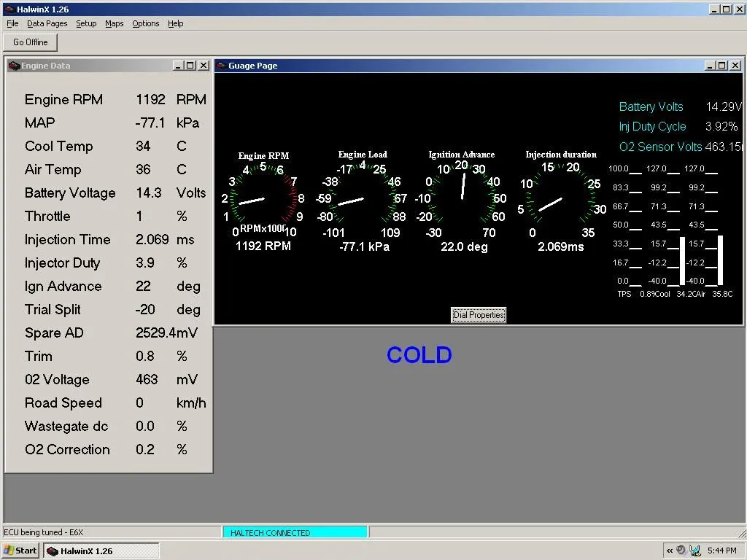Screen dimensions: 747x560
Task: Open the Setup menu
Action: point(86,23)
